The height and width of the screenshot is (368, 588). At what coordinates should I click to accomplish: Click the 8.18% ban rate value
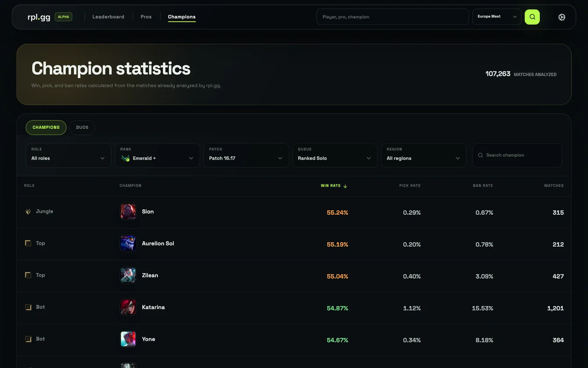click(484, 340)
